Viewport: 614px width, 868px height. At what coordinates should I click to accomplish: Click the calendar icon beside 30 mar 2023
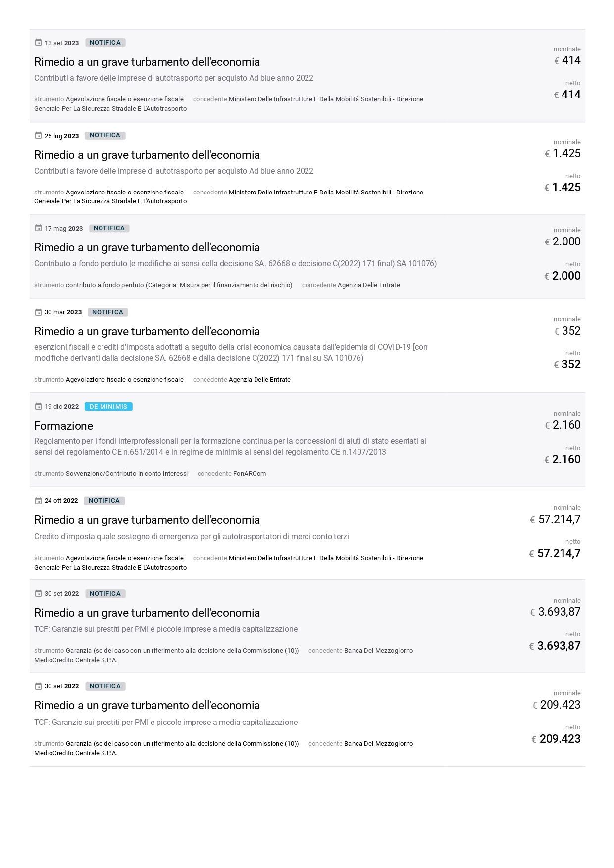tap(38, 312)
